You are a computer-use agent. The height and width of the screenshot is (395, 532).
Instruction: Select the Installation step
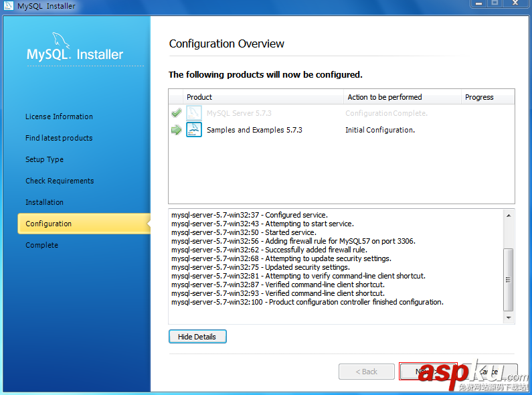point(44,202)
